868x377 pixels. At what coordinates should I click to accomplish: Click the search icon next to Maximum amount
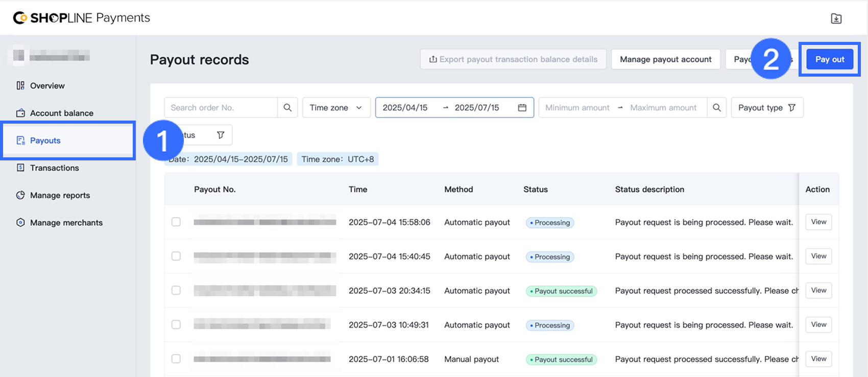(717, 108)
